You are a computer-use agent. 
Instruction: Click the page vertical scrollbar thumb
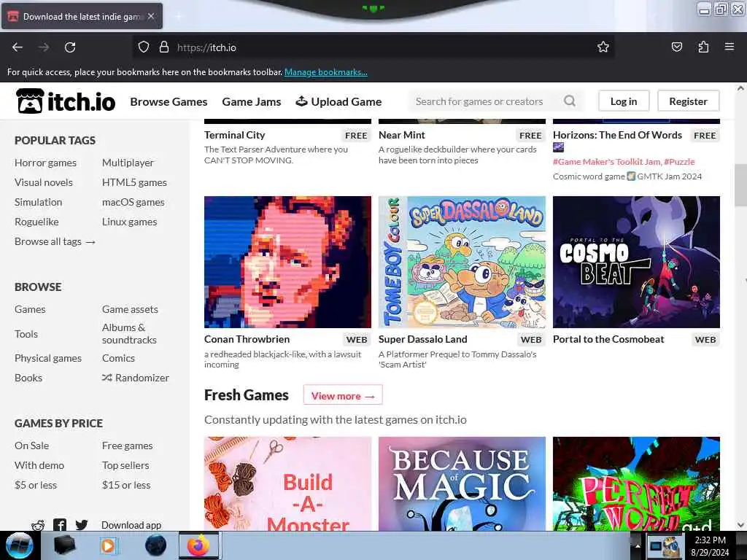[x=740, y=184]
